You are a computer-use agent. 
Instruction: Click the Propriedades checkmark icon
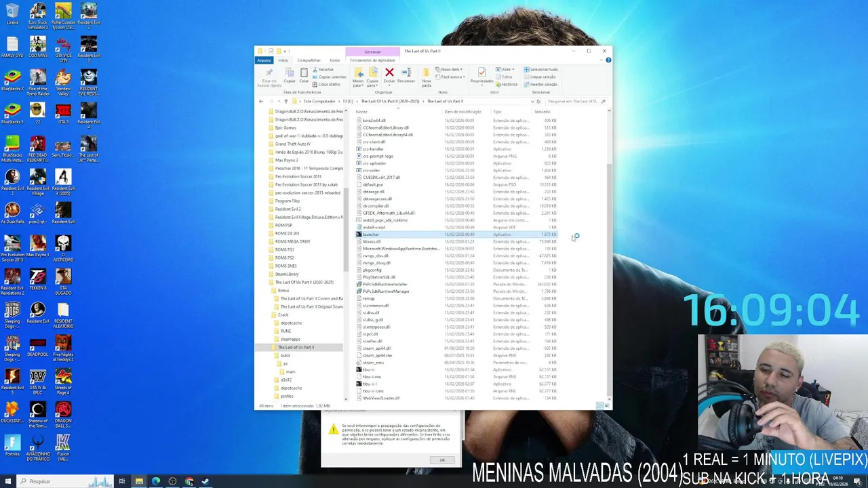pyautogui.click(x=481, y=73)
